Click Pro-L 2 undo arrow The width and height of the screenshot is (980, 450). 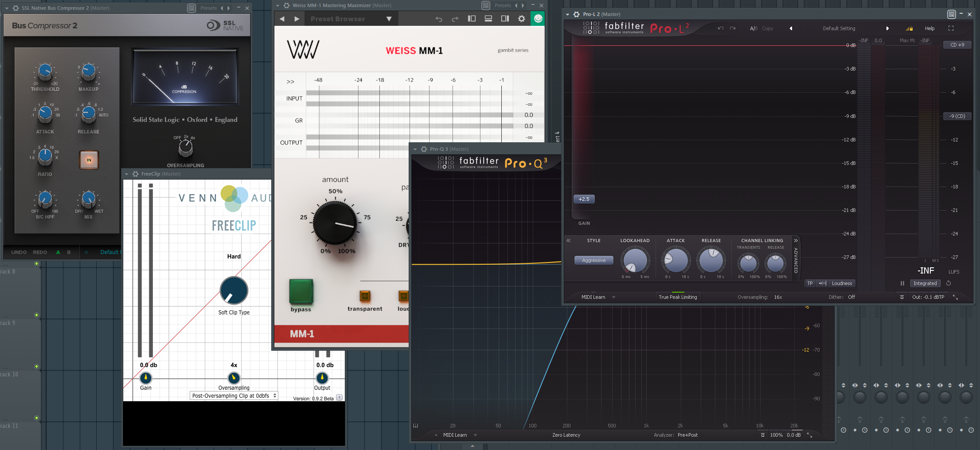pyautogui.click(x=721, y=28)
